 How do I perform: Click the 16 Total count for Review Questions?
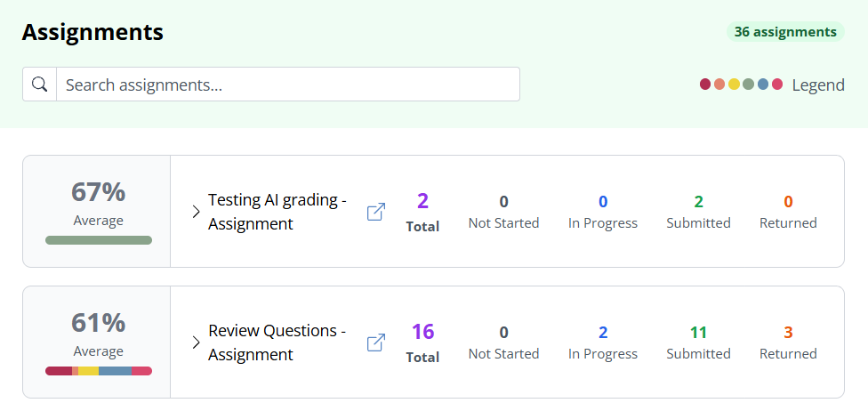coord(423,332)
